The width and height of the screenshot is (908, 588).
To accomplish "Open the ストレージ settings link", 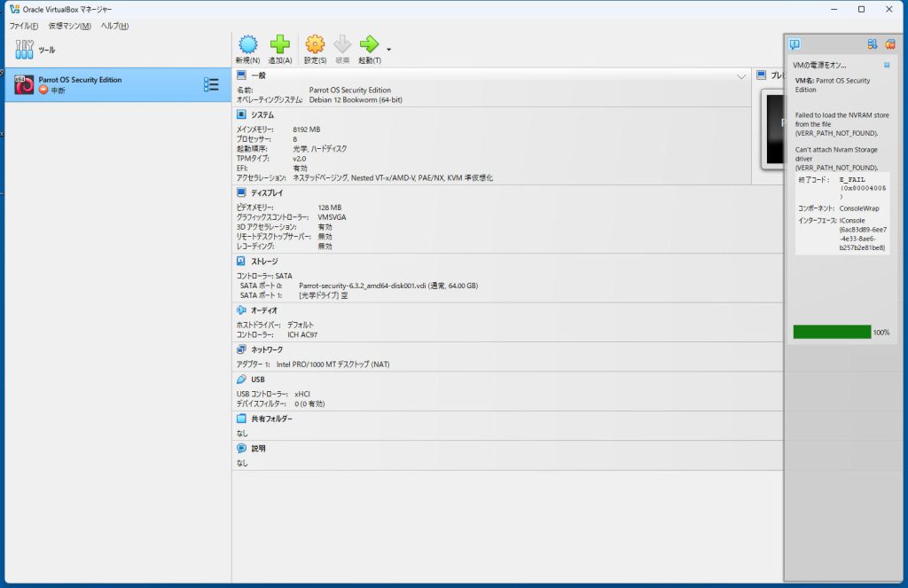I will (x=264, y=262).
